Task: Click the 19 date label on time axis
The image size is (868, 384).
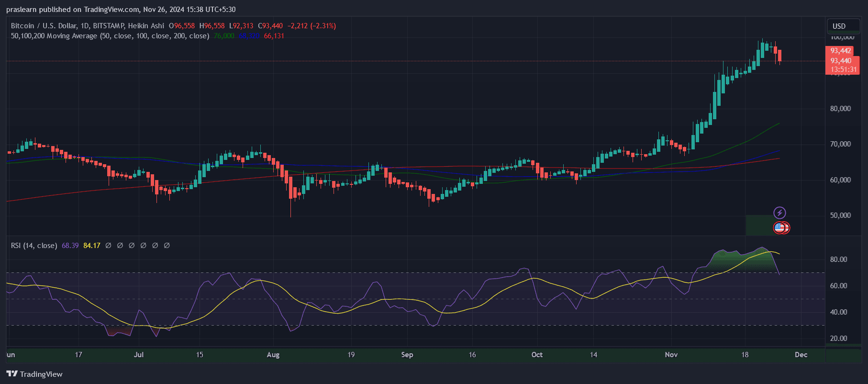Action: (351, 355)
